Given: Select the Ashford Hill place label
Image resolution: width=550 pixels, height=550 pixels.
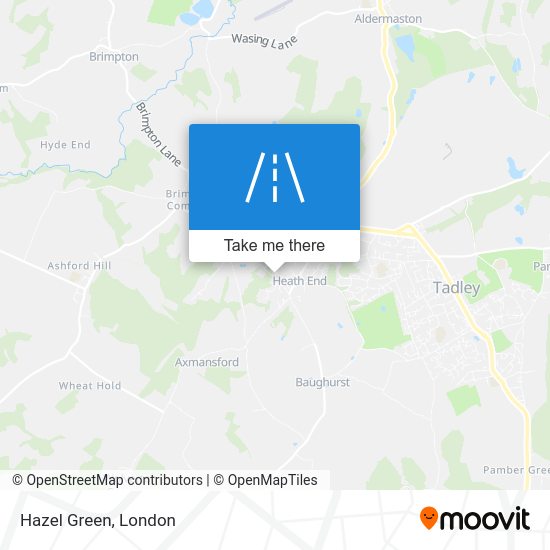Looking at the screenshot, I should (79, 266).
